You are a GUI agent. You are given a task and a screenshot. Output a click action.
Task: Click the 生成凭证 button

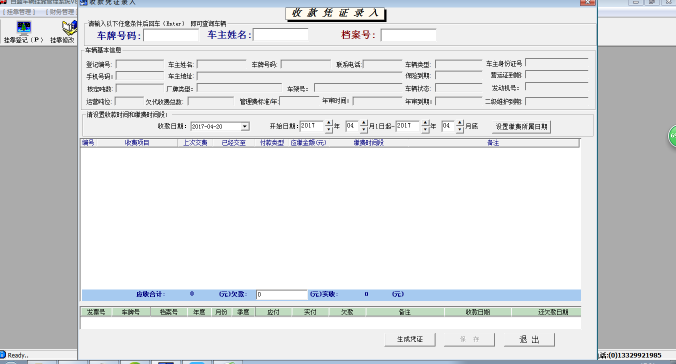[410, 339]
